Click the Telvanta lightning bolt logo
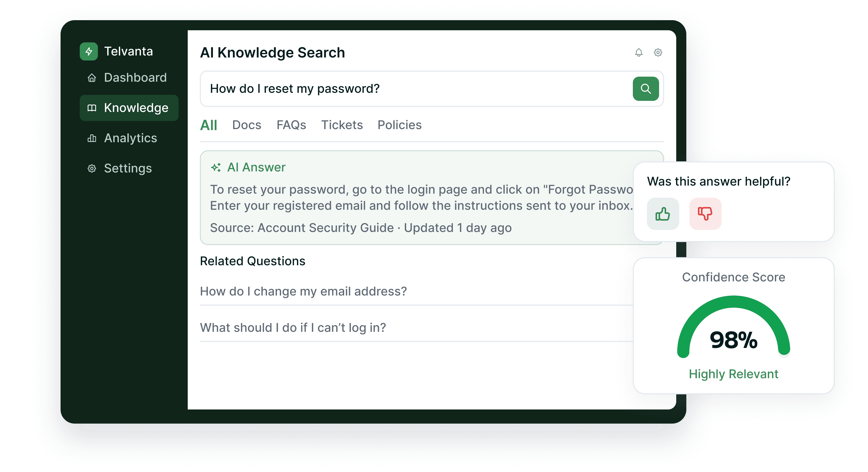868x472 pixels. [89, 51]
